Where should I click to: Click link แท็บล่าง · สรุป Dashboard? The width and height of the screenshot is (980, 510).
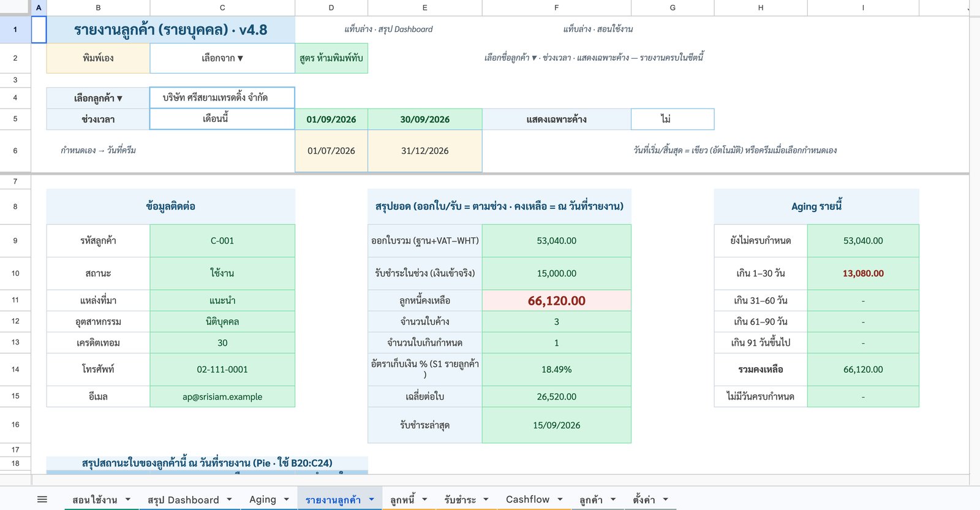pos(388,29)
